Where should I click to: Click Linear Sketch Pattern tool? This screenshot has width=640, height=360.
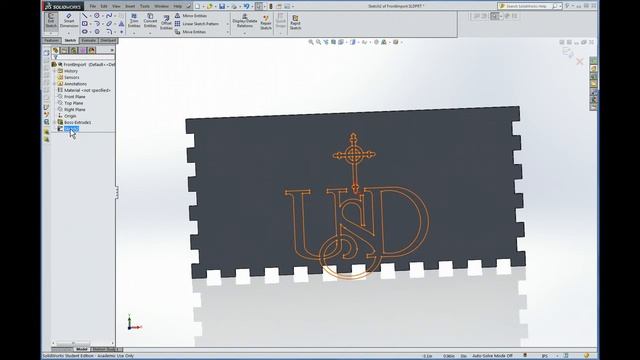pos(198,24)
